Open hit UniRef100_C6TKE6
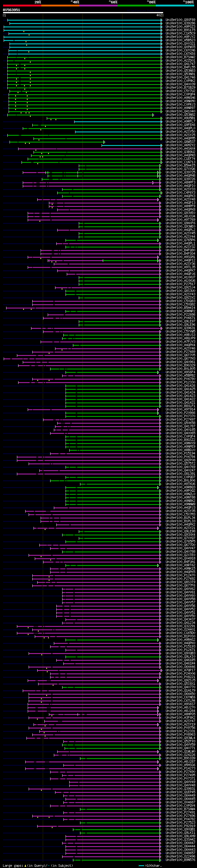The height and width of the screenshot is (868, 197). point(180,54)
